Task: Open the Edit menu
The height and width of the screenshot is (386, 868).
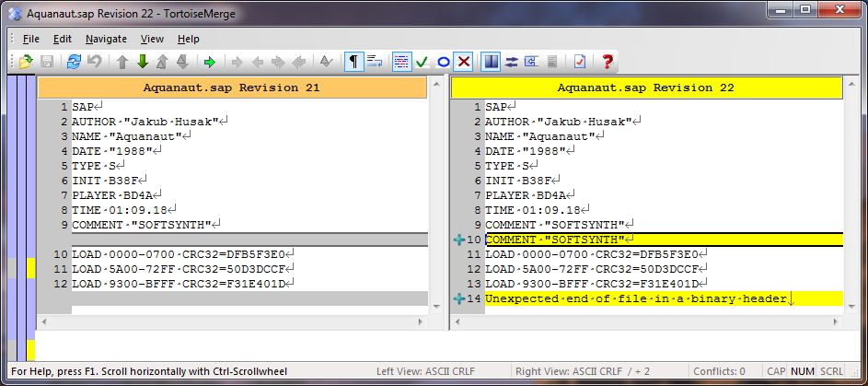Action: pos(63,39)
